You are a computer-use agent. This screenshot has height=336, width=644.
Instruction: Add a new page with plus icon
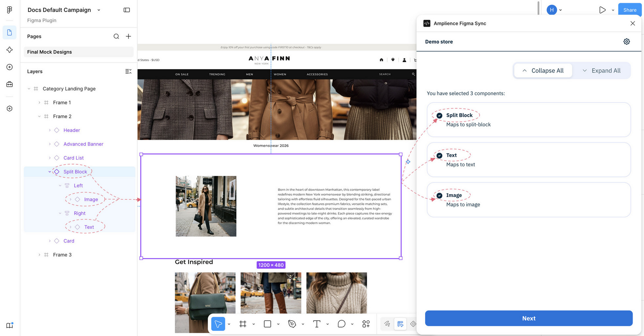[128, 36]
